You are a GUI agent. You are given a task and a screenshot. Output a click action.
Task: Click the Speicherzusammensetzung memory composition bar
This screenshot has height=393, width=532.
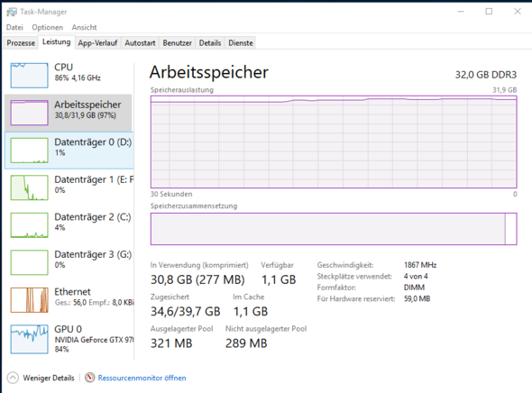[334, 229]
